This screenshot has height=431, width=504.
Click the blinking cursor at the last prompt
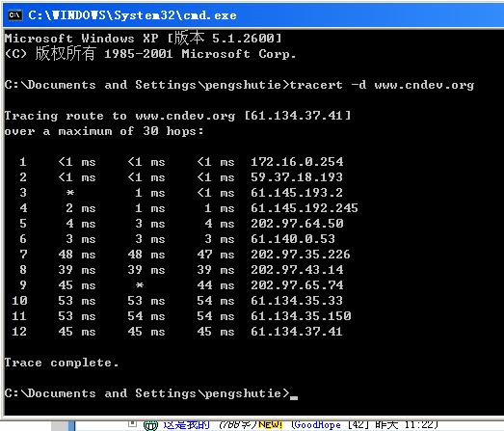[294, 397]
